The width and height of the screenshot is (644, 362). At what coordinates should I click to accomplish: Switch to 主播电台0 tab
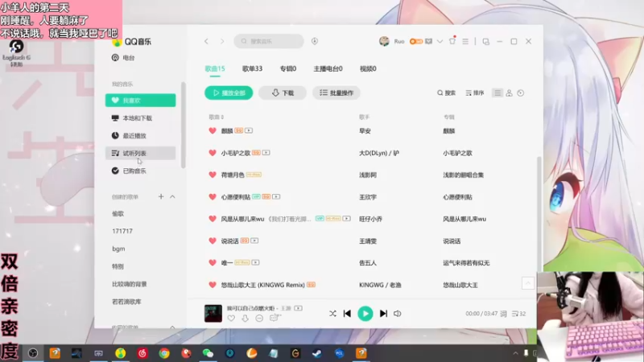328,68
